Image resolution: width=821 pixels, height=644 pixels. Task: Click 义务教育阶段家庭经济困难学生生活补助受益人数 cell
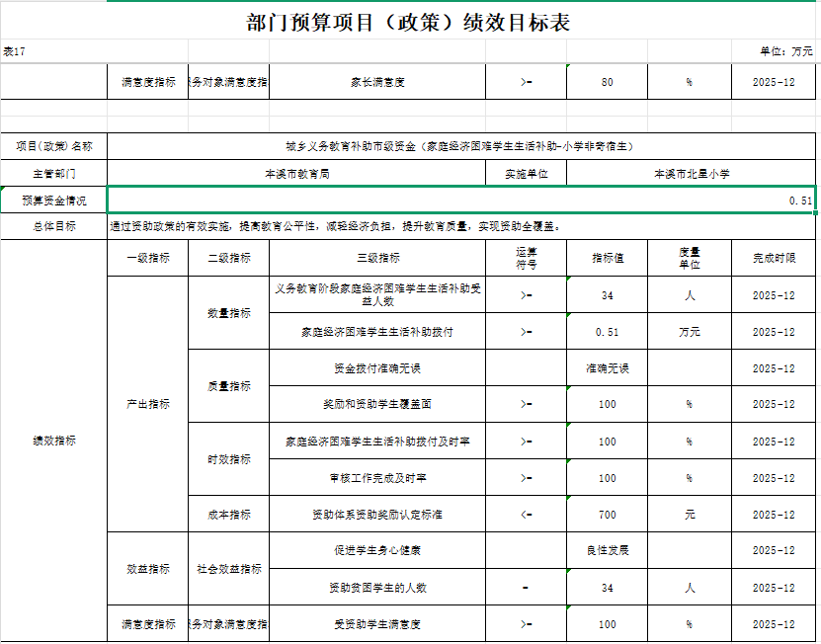pos(377,294)
